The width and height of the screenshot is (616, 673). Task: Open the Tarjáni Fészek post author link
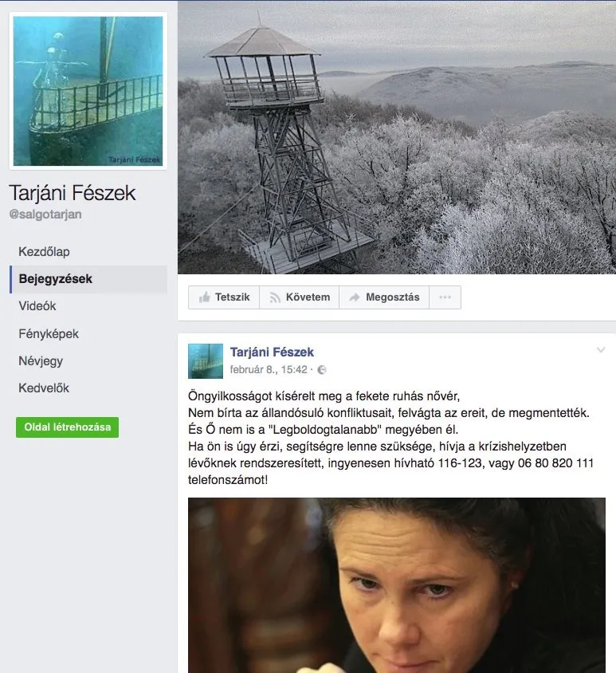coord(272,352)
